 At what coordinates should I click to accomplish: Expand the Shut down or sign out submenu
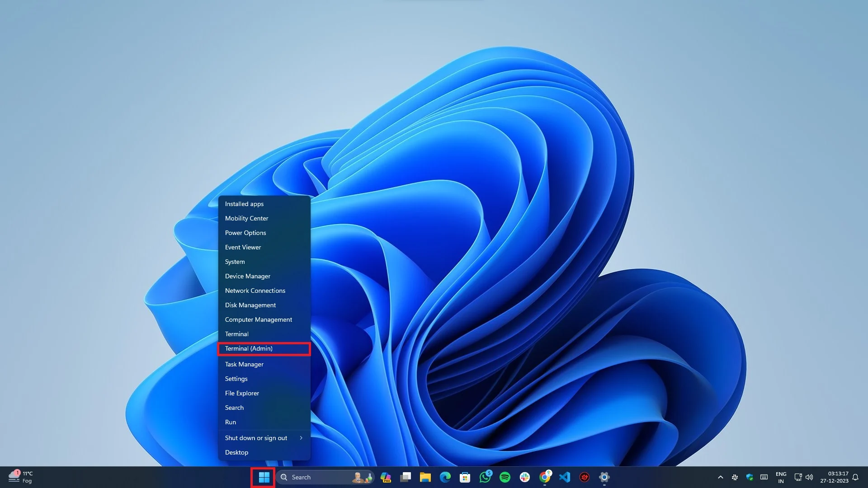point(264,438)
